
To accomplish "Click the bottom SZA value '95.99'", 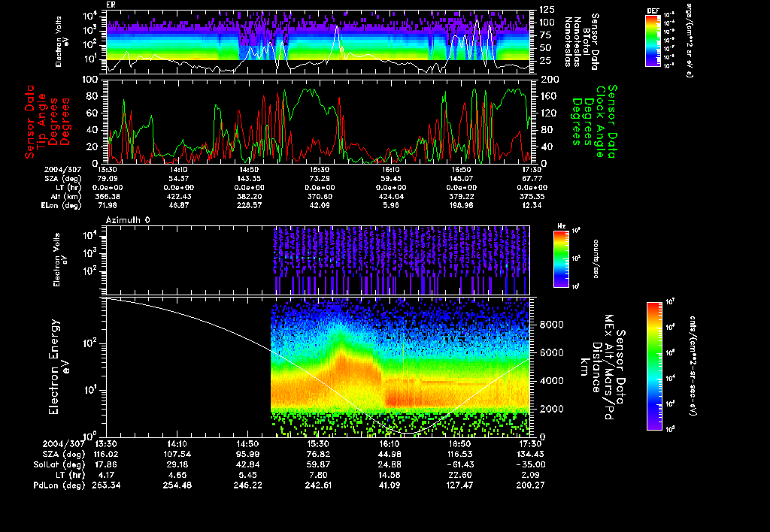I will 247,455.
